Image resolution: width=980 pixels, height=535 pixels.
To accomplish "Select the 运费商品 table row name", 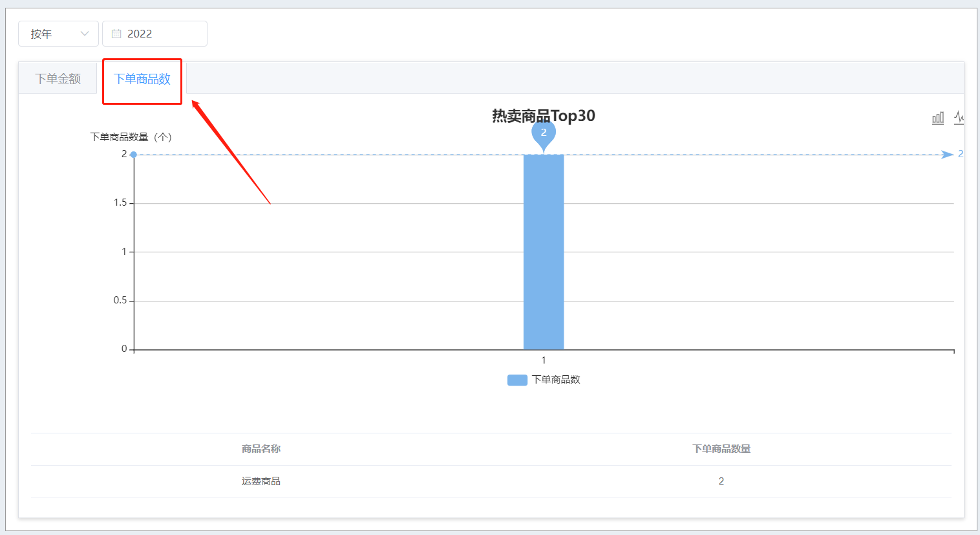I will click(261, 481).
